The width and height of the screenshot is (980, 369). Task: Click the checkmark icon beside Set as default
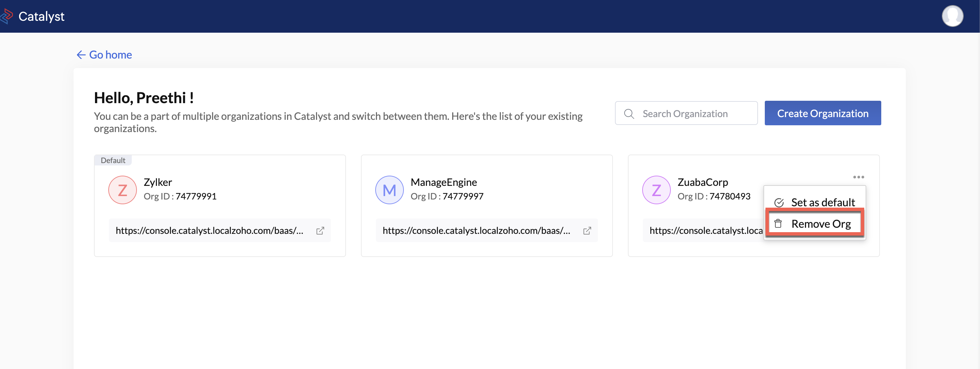779,203
